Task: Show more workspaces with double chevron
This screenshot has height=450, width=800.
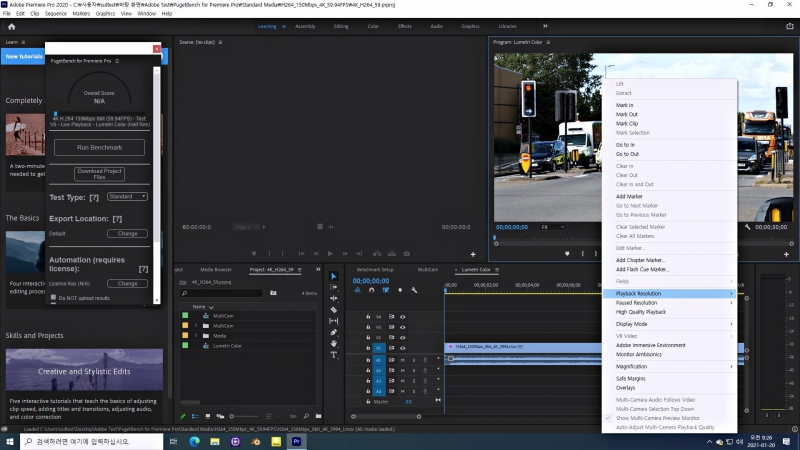Action: [x=545, y=26]
